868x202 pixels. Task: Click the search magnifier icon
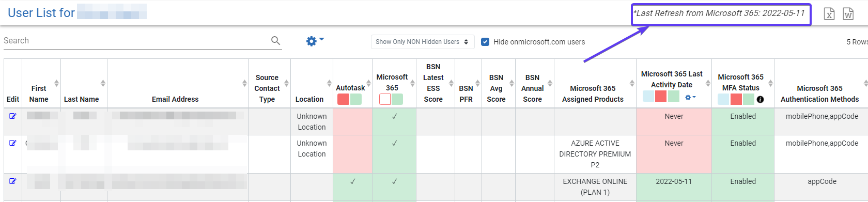(x=276, y=40)
